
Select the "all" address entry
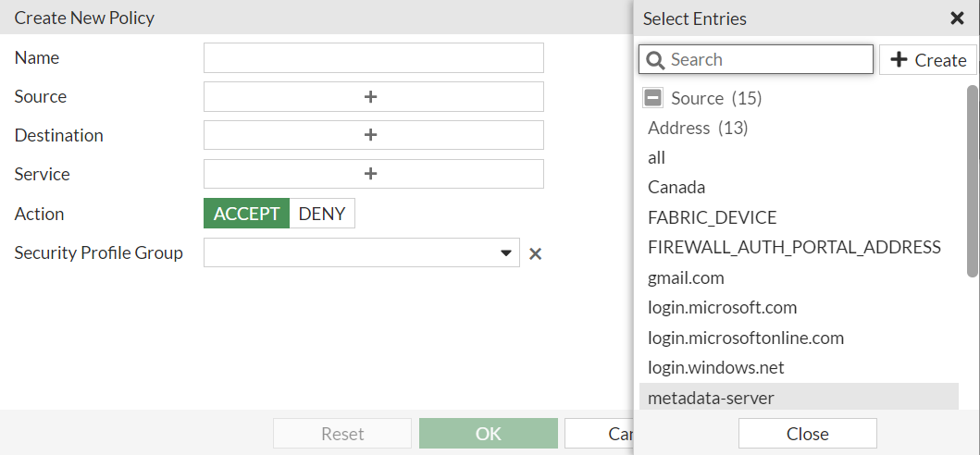click(657, 158)
